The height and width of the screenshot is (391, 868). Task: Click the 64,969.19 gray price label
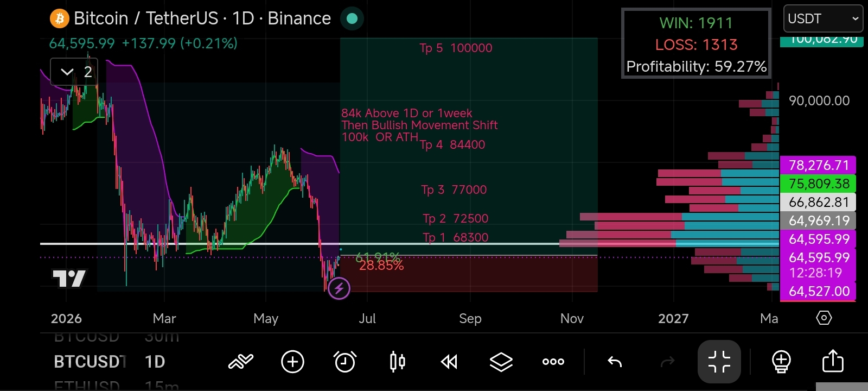click(x=818, y=220)
